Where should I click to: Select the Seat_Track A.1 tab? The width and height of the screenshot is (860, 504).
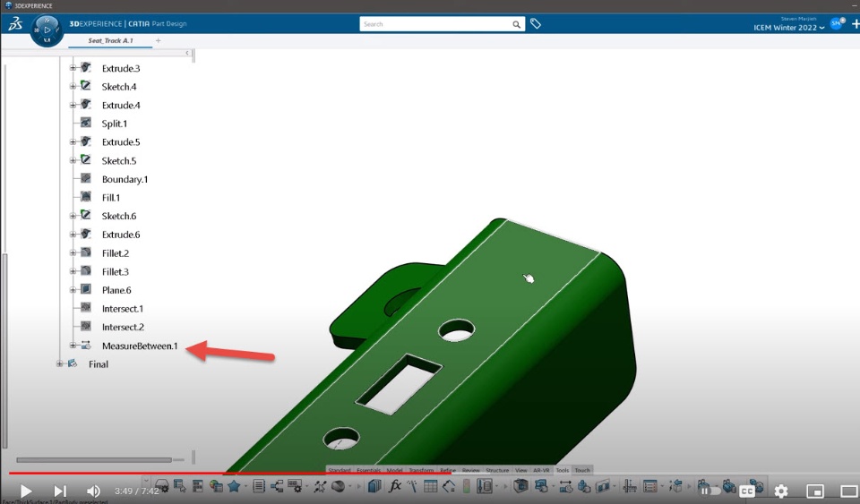pyautogui.click(x=110, y=40)
